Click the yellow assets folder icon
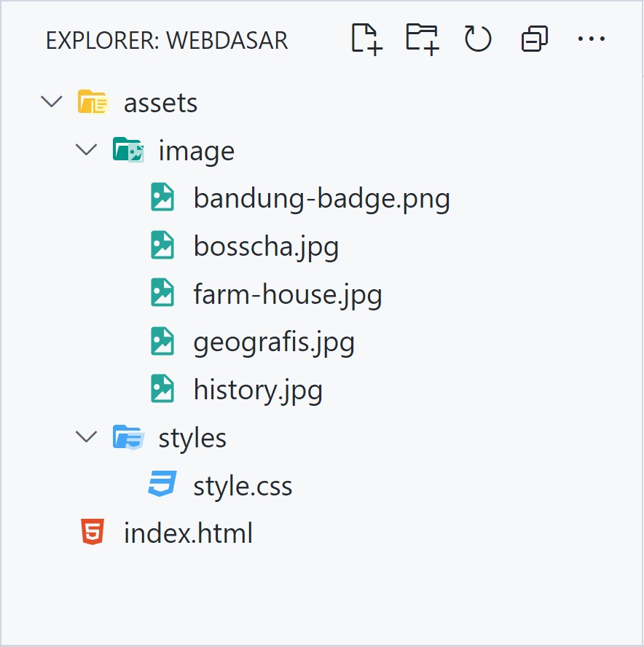The width and height of the screenshot is (644, 647). click(93, 102)
